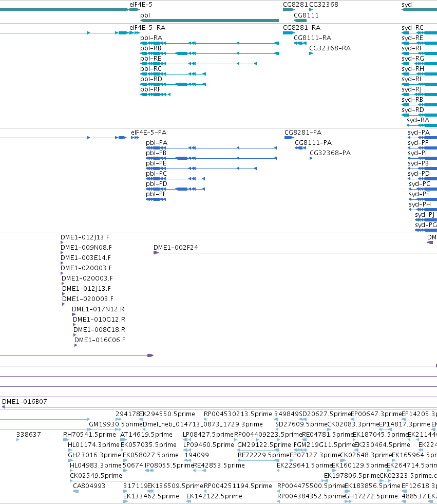Select the CG32368-PA protein label
437x504 pixels.
(330, 153)
